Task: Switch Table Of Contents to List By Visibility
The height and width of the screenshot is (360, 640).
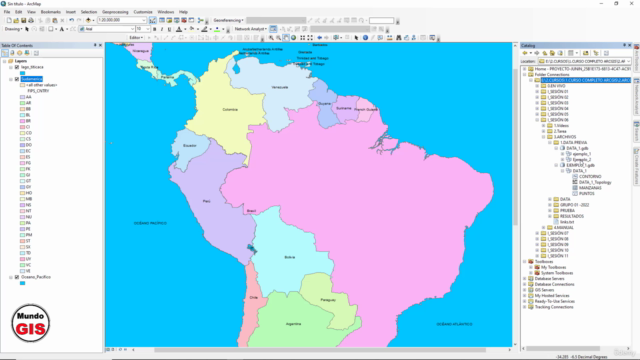Action: [20, 53]
